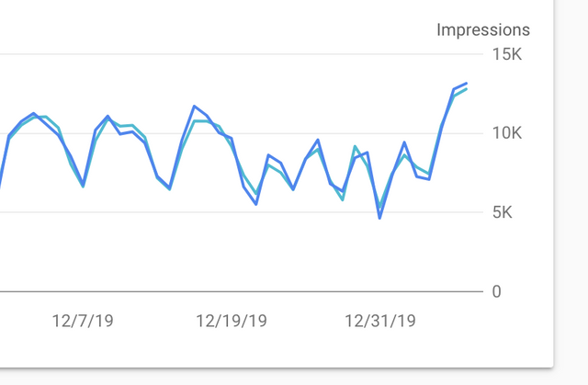Click the 0 axis label
Screen dimensions: 588x385
[496, 291]
